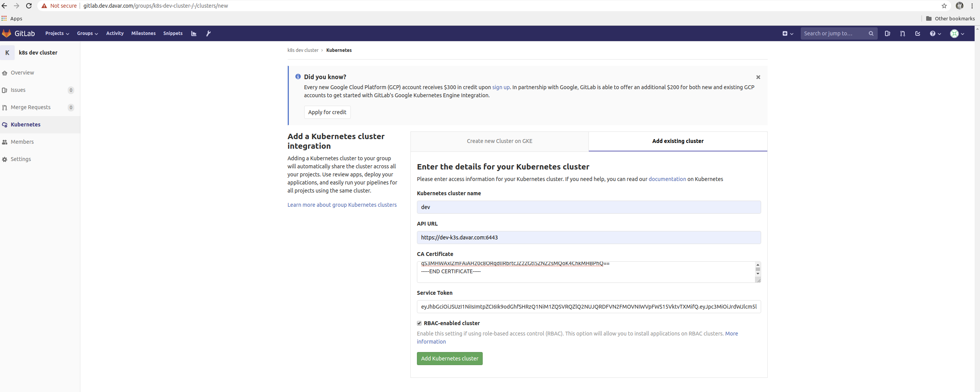Open Overview in the sidebar
Screen dimensions: 980x392
(x=40, y=73)
